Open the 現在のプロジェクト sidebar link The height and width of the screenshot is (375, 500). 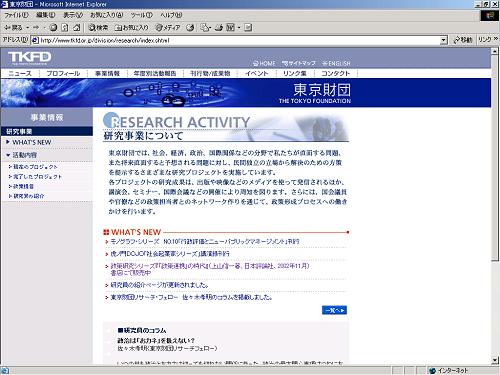coord(35,167)
